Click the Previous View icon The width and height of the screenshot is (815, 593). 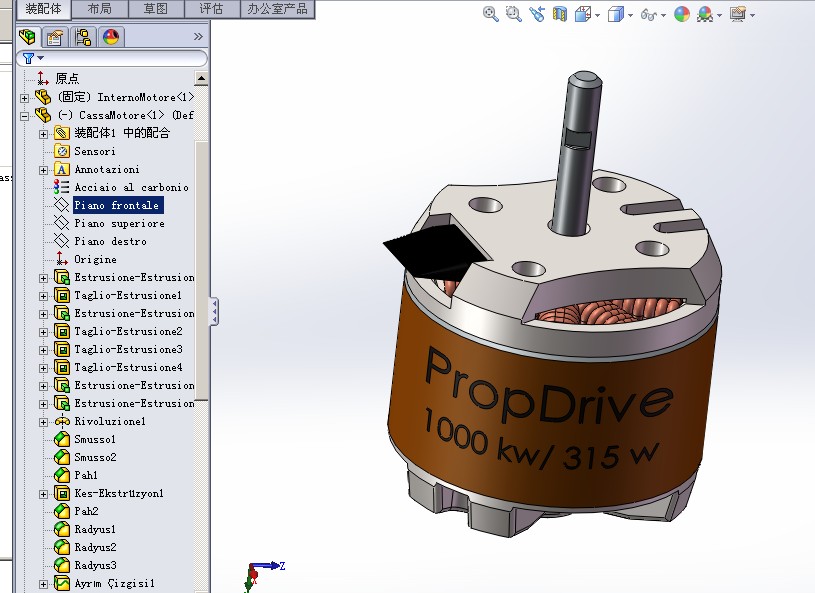[x=536, y=14]
